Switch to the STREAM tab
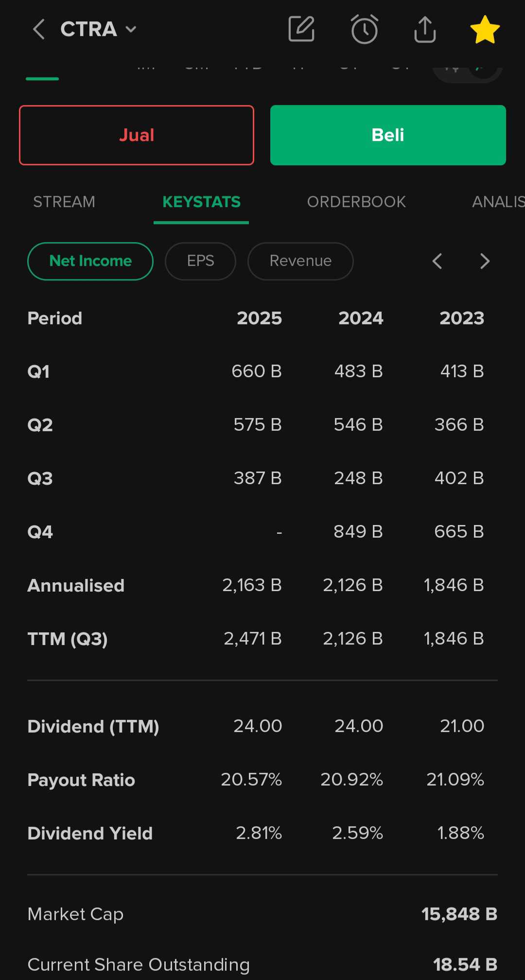 coord(64,202)
